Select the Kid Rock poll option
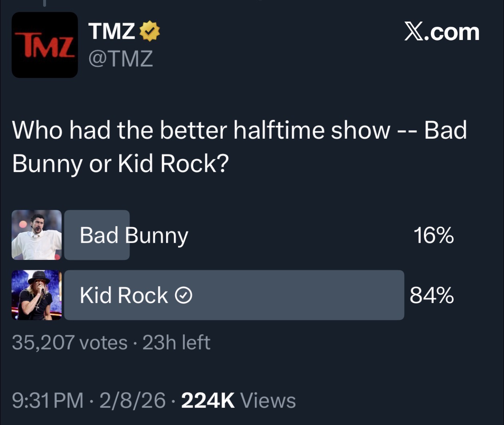Image resolution: width=504 pixels, height=425 pixels. (124, 295)
